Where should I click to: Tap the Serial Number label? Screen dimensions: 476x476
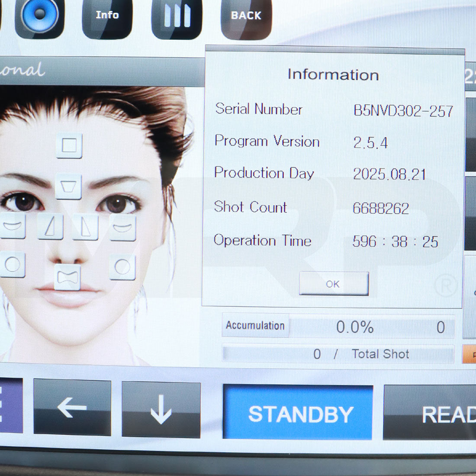[x=259, y=109]
